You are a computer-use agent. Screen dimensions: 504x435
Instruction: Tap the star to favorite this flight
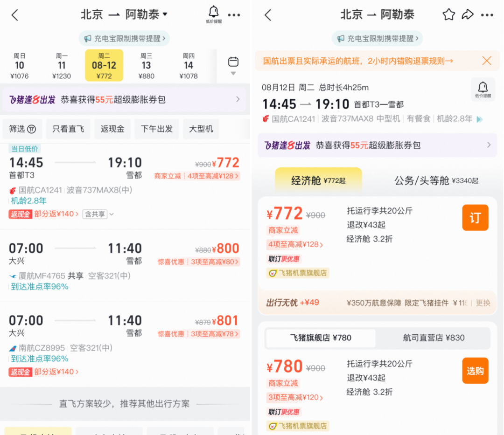448,14
